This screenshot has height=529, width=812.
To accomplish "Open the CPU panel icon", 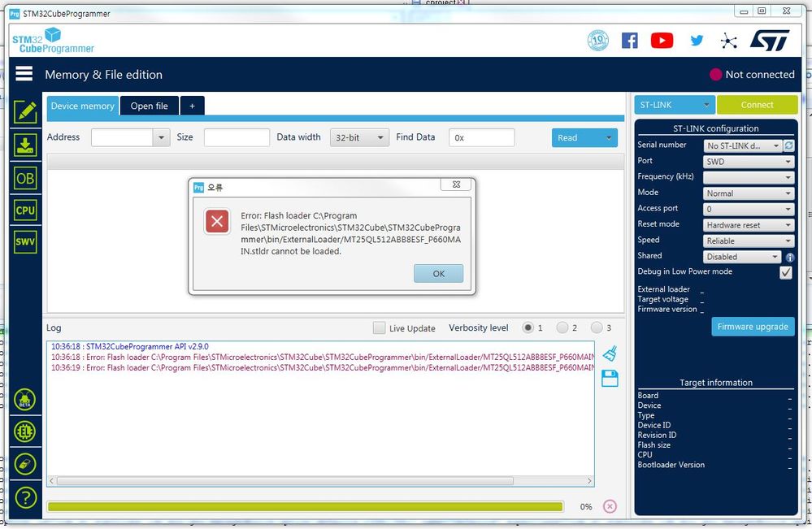I will [25, 210].
